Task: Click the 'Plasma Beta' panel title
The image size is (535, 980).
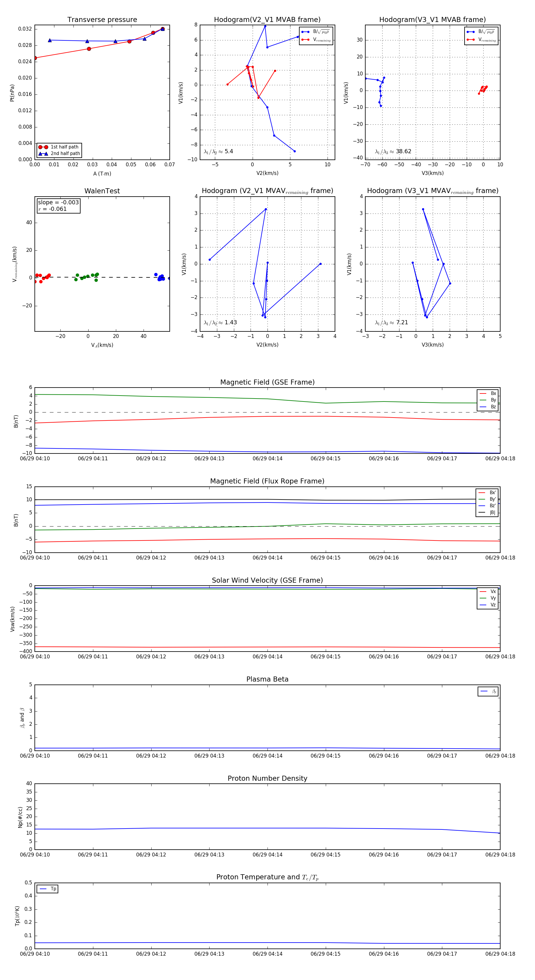Action: tap(267, 679)
